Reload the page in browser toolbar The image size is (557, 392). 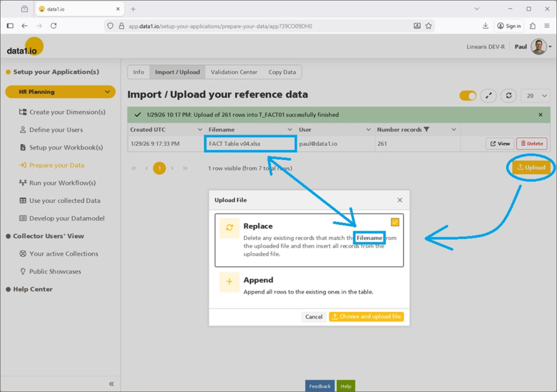click(x=54, y=26)
